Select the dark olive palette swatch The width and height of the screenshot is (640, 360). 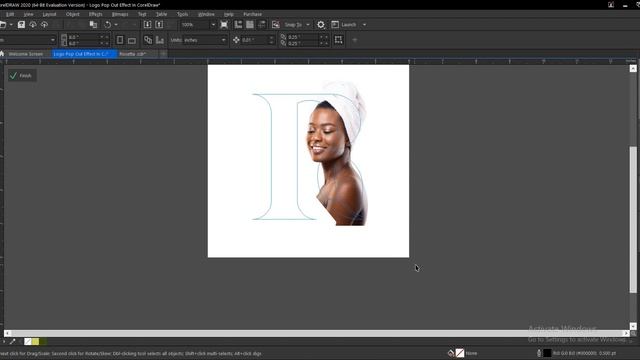tap(43, 342)
